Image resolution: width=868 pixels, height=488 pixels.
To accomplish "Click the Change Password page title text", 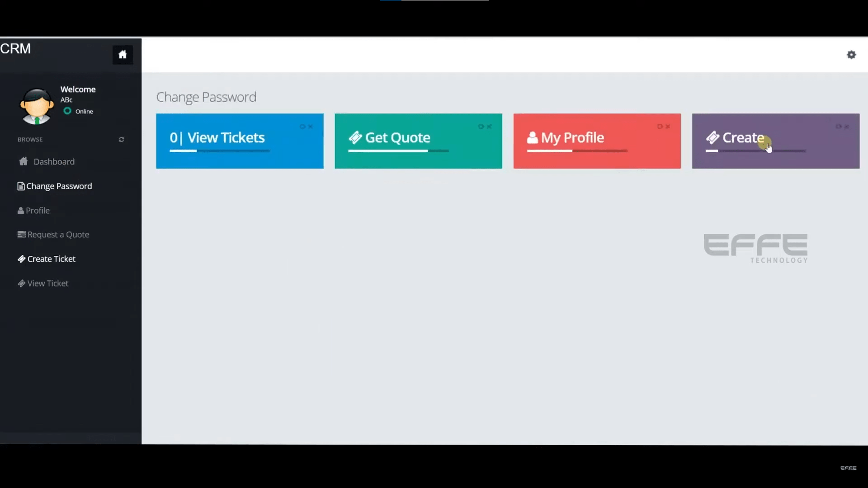I will click(206, 96).
